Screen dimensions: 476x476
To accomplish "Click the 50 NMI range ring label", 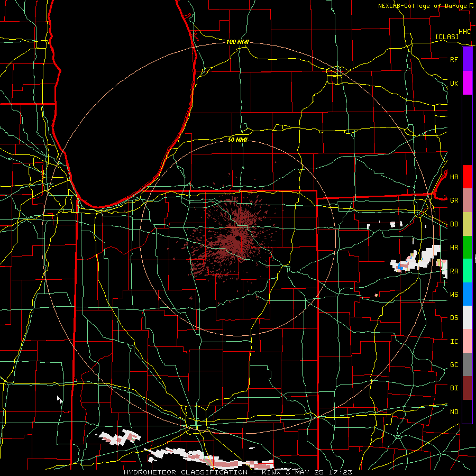I will (x=237, y=140).
